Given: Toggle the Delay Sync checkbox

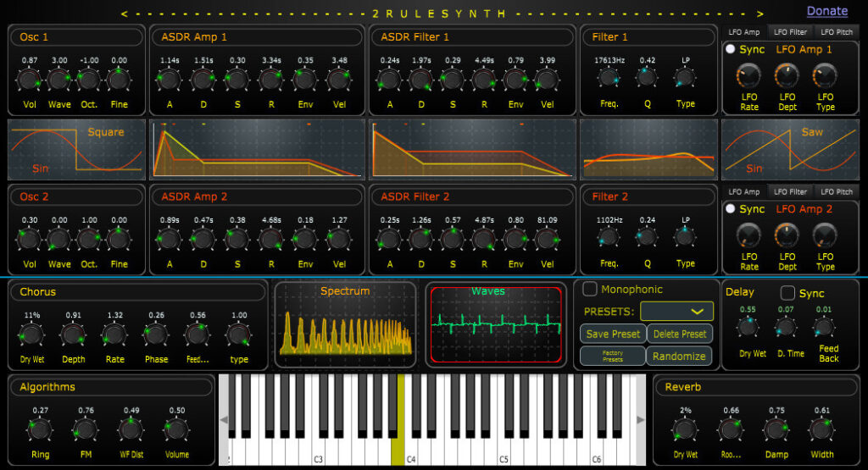Looking at the screenshot, I should click(x=787, y=293).
